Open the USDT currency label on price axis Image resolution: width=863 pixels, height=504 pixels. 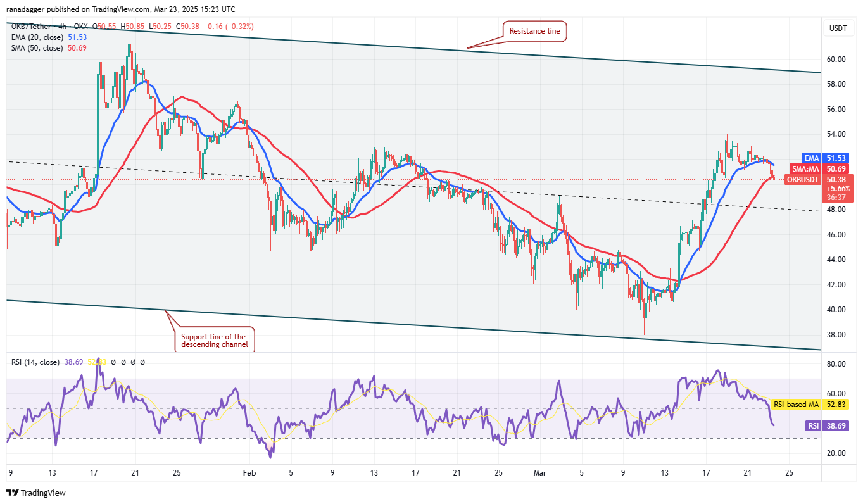[837, 28]
